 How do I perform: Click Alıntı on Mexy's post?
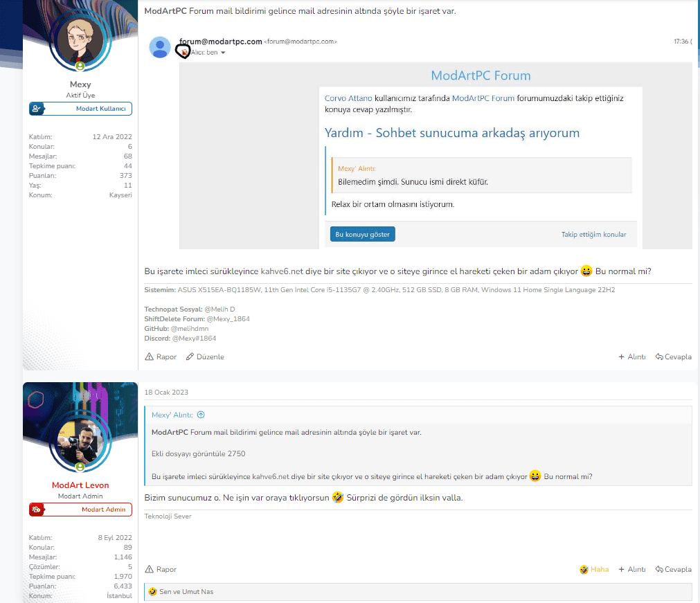coord(632,357)
